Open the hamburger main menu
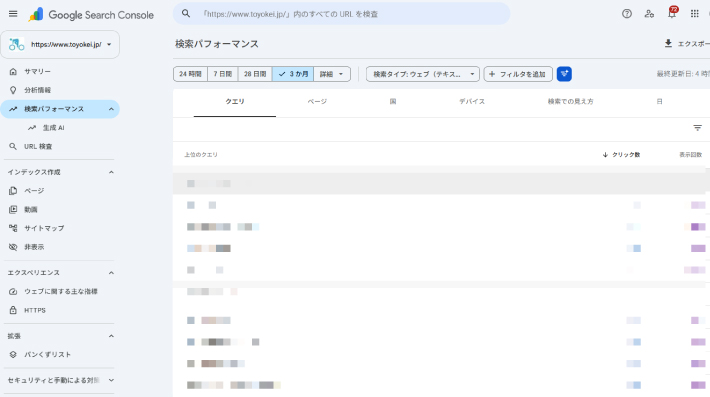Screen dimensions: 710x397 coord(13,14)
